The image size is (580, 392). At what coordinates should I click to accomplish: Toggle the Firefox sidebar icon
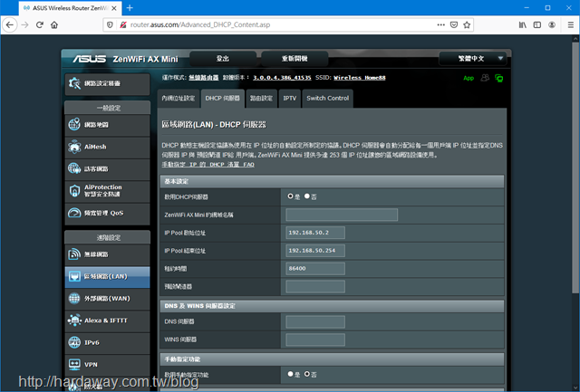[537, 24]
